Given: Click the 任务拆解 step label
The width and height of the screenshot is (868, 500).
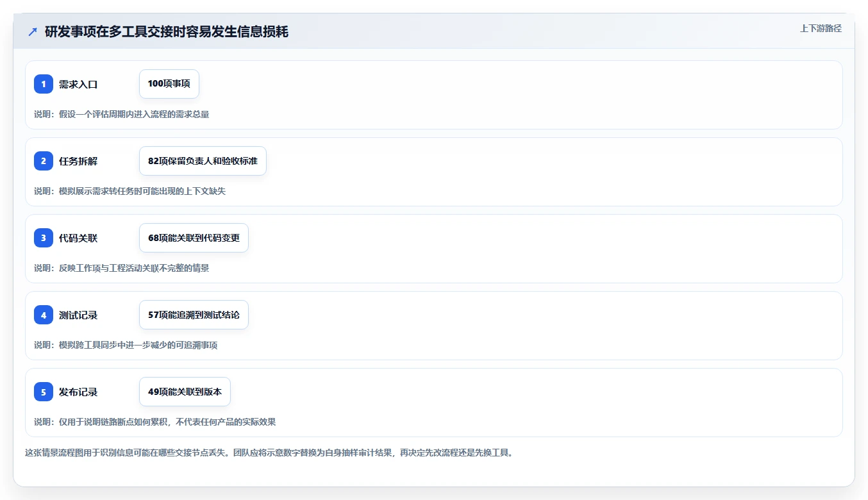Looking at the screenshot, I should click(78, 161).
